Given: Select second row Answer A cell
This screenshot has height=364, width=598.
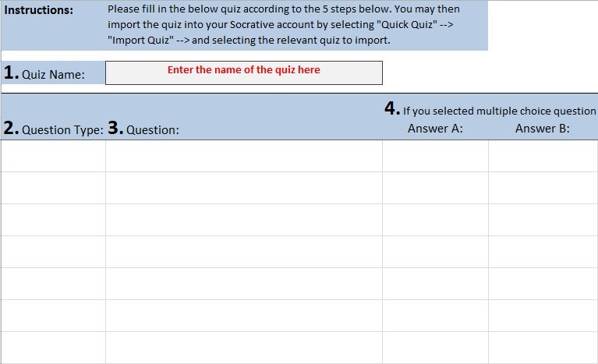Looking at the screenshot, I should [x=436, y=188].
